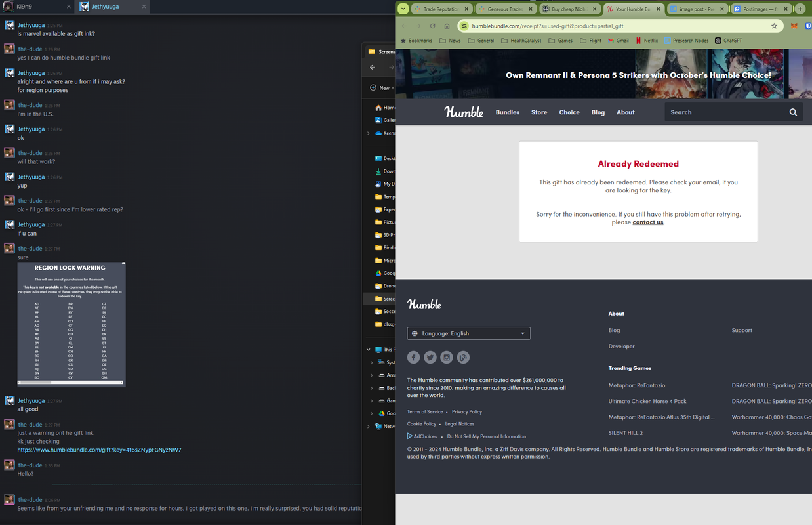812x525 pixels.
Task: Click the browser home icon
Action: point(447,26)
